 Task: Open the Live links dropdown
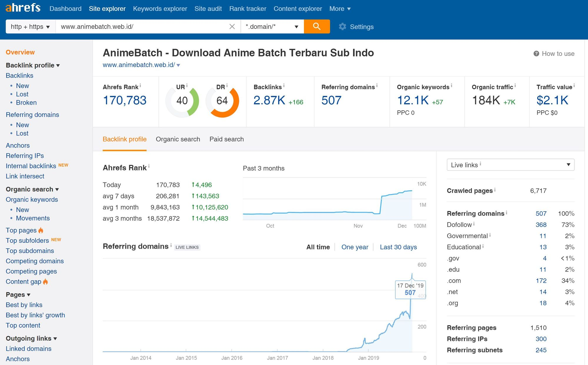pyautogui.click(x=510, y=165)
